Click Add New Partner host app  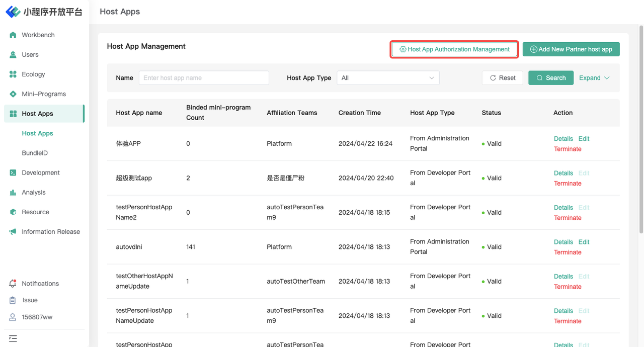[x=571, y=49]
